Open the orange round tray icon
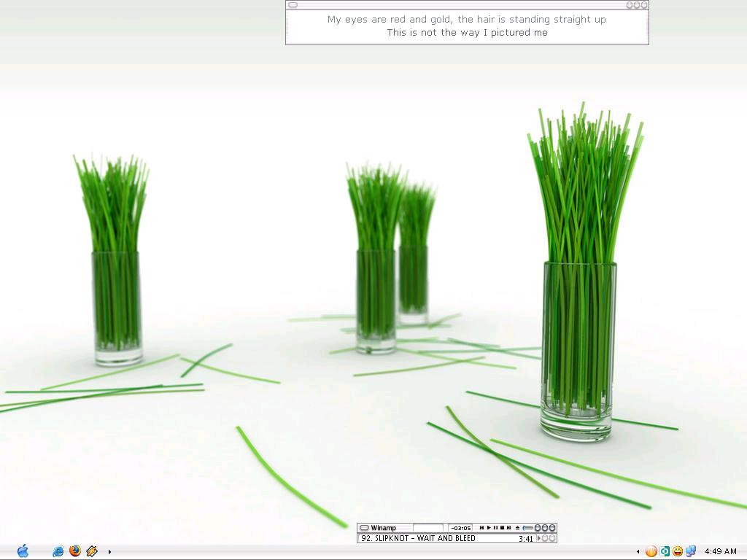 pos(651,551)
